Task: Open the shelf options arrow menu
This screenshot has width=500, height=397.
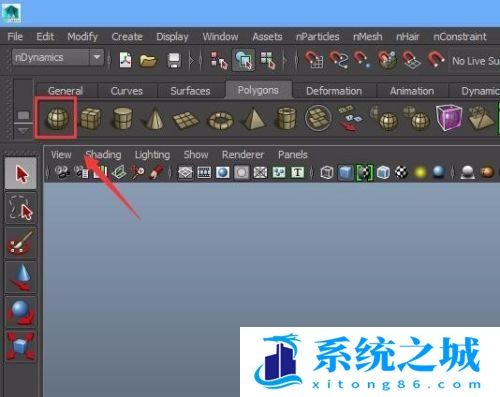Action: (23, 130)
